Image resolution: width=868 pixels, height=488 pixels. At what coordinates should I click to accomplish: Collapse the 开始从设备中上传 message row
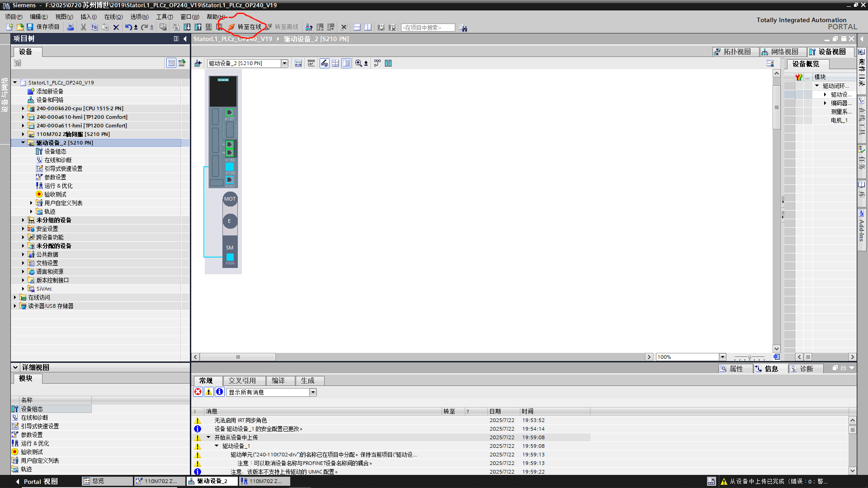(x=208, y=437)
